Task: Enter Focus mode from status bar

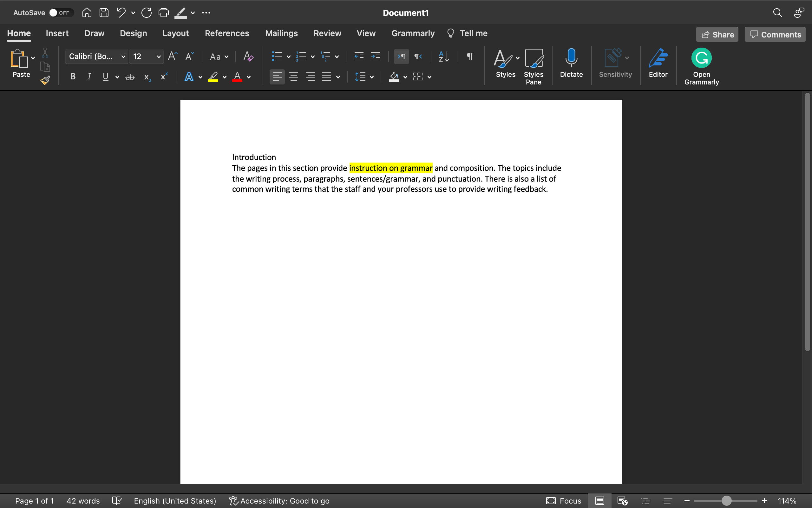Action: (564, 501)
